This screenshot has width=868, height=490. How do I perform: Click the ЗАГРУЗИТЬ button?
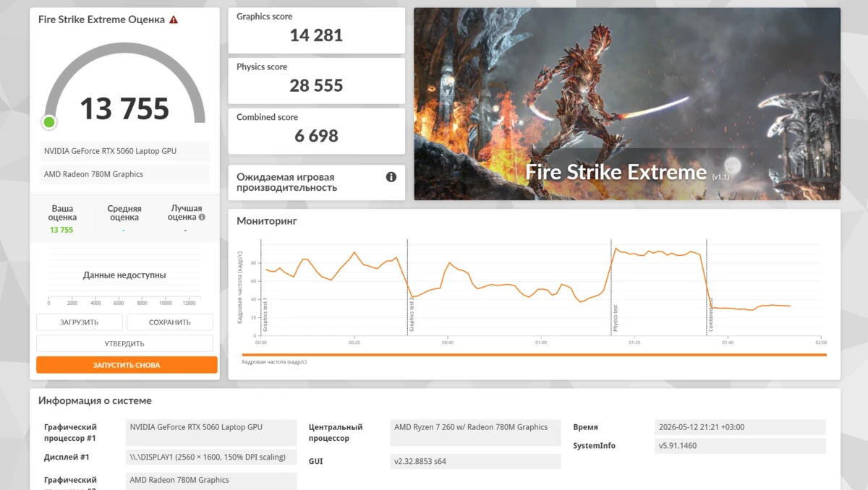click(x=79, y=322)
